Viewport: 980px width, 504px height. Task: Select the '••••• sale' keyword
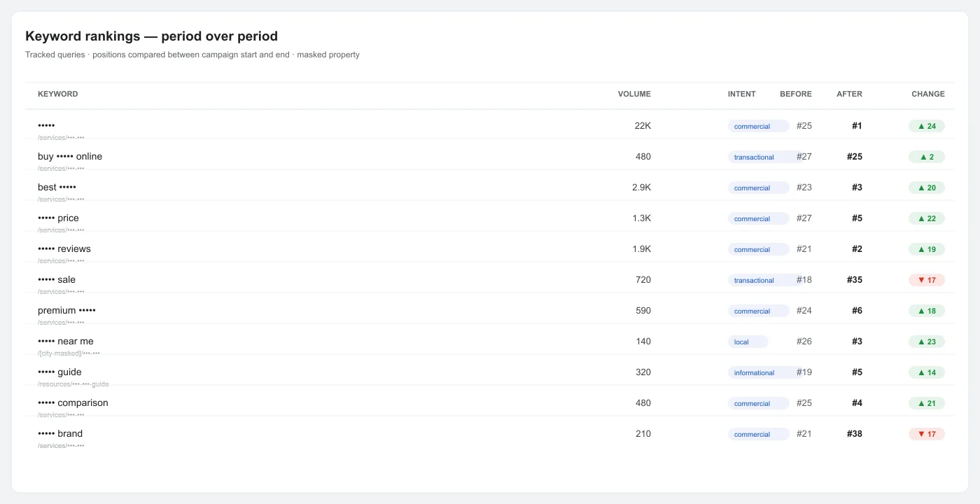pyautogui.click(x=57, y=280)
